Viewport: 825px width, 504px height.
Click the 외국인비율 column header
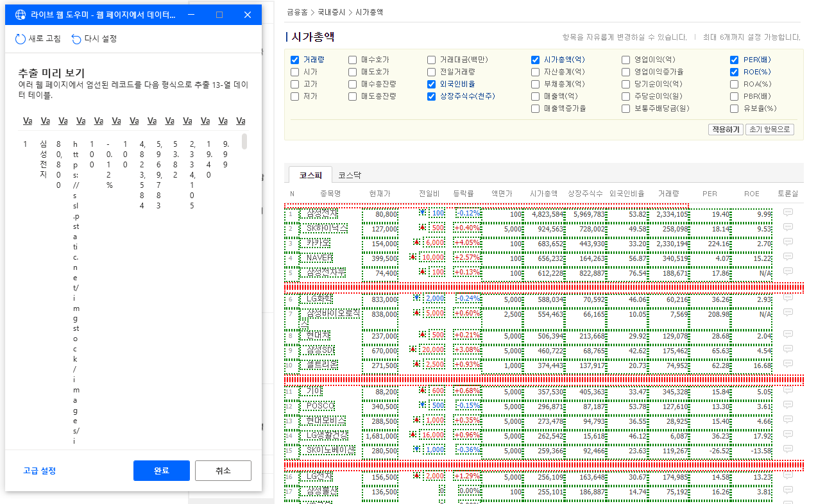click(627, 193)
